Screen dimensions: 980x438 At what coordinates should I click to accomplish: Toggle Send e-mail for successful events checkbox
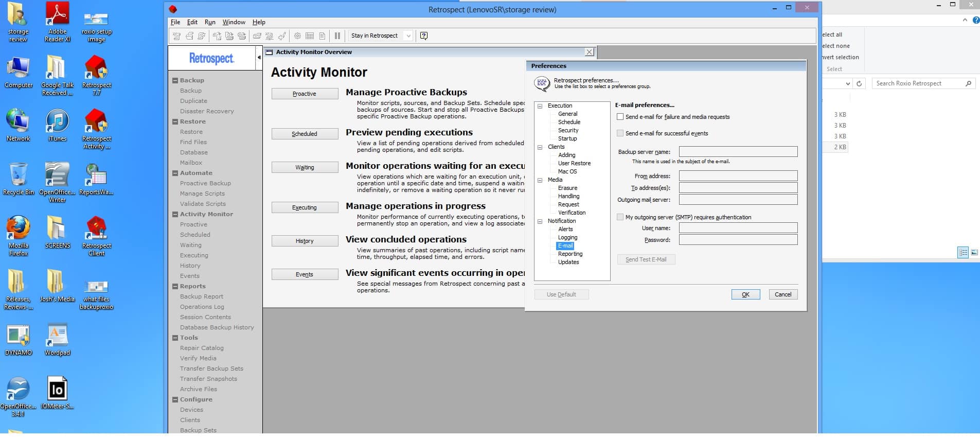coord(620,133)
